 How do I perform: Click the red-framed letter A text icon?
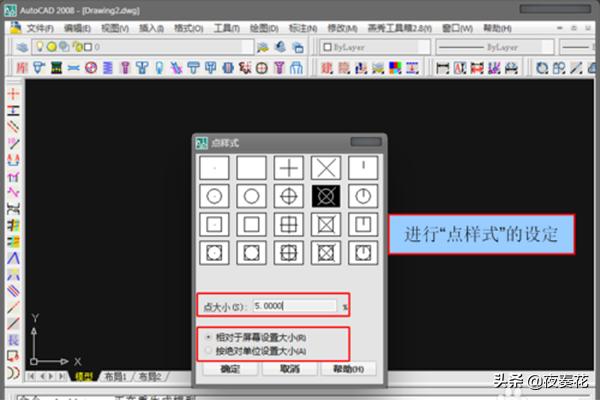coord(460,68)
